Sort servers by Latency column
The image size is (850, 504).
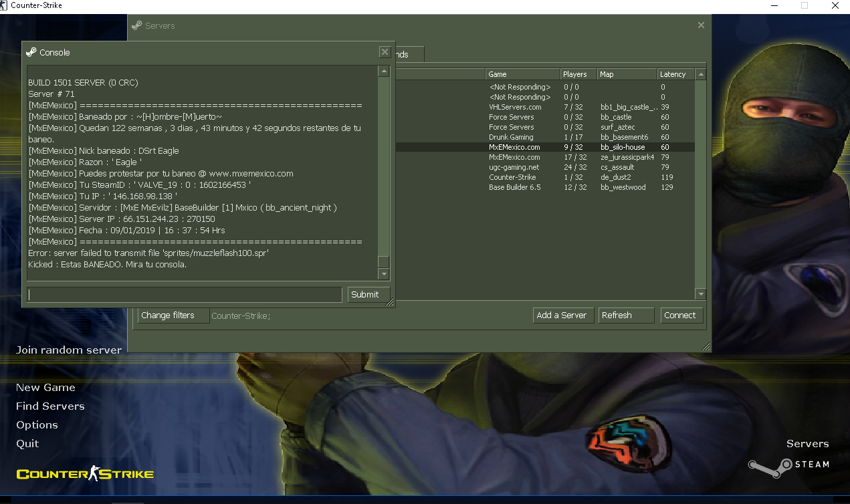click(676, 74)
